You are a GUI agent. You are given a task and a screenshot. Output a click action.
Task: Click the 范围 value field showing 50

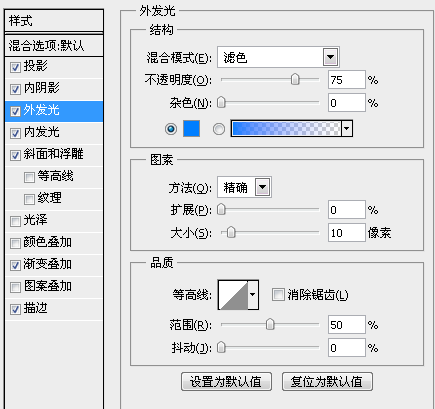(347, 324)
